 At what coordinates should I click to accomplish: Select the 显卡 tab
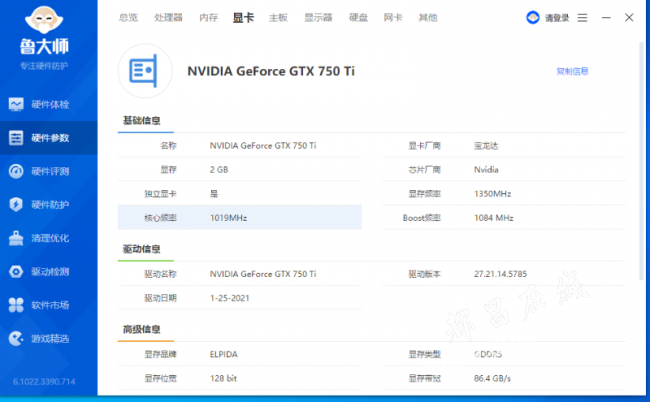click(x=243, y=17)
